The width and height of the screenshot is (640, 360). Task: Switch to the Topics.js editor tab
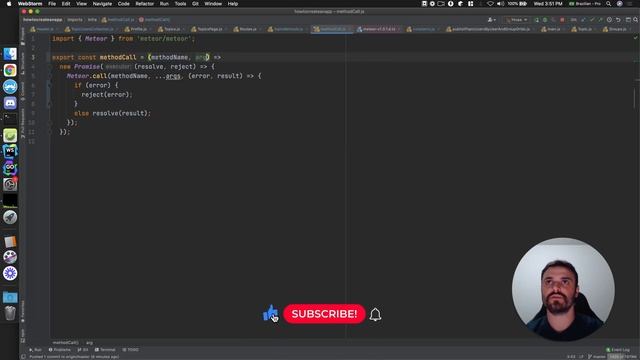[171, 29]
